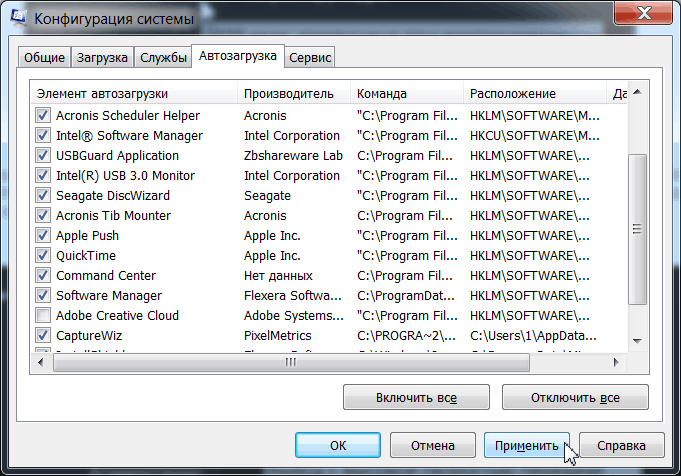Toggle Intel(R) USB 3.0 Monitor checkbox

(43, 175)
